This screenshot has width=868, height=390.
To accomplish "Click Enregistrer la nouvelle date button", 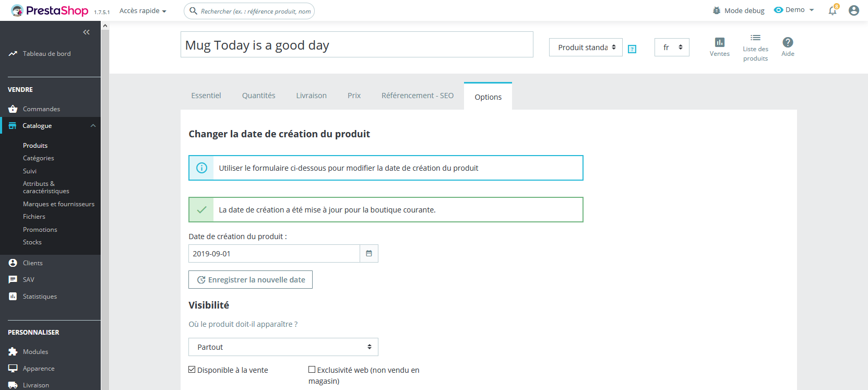I will click(251, 280).
